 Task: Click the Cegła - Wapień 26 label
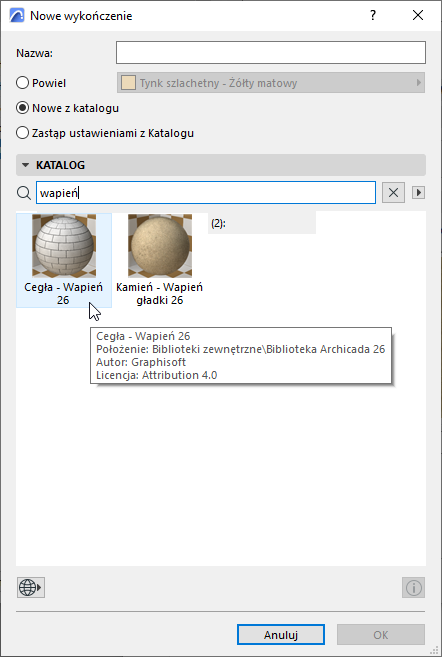[63, 293]
